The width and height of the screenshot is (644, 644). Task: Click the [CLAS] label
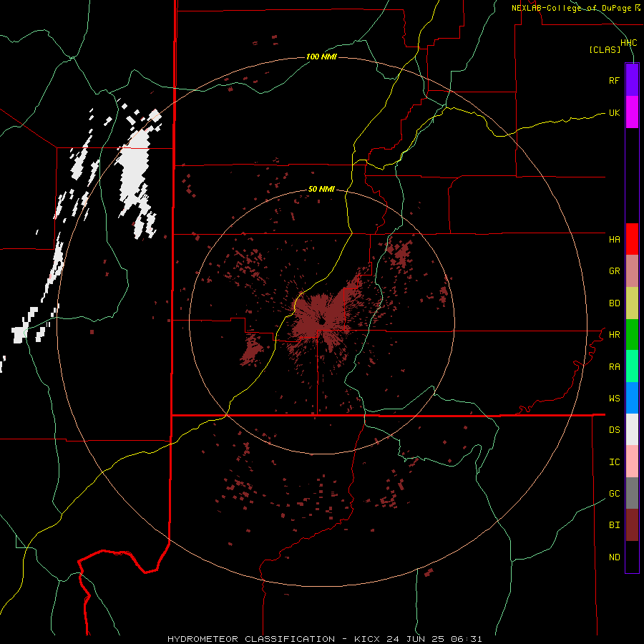[605, 49]
